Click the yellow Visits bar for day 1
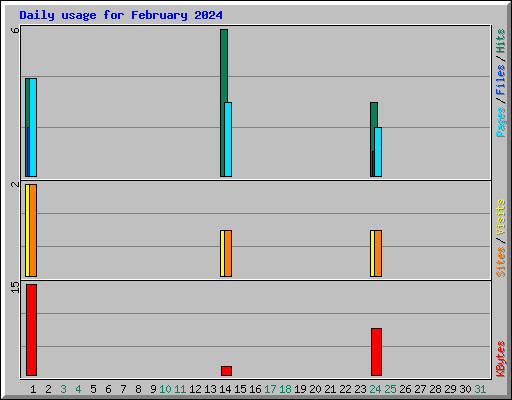512x400 pixels. coord(27,230)
